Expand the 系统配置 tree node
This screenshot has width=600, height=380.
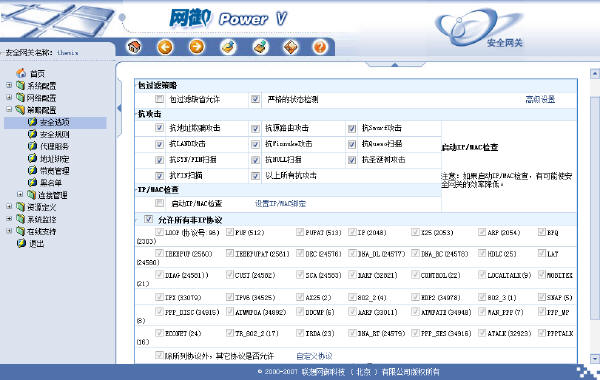pos(9,85)
